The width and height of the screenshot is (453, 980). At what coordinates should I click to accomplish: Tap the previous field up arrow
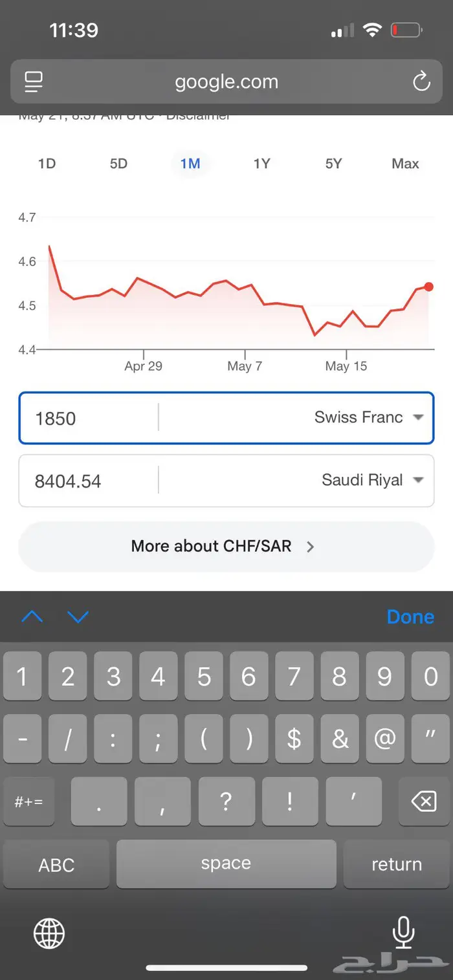pos(32,617)
